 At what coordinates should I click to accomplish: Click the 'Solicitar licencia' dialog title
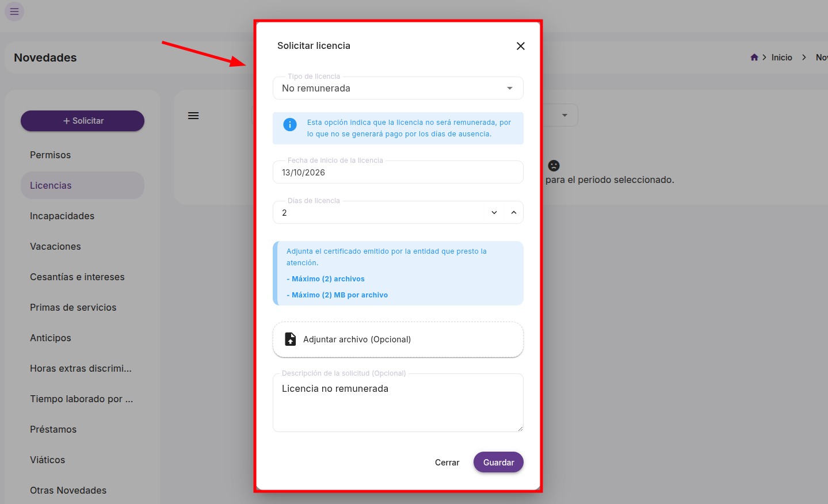(x=314, y=45)
